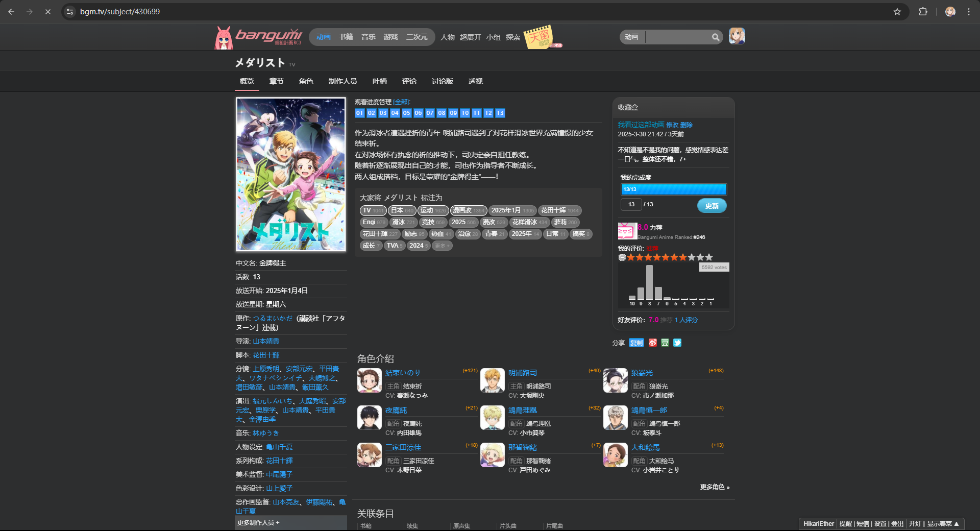Open the 透视 tab

coord(476,81)
